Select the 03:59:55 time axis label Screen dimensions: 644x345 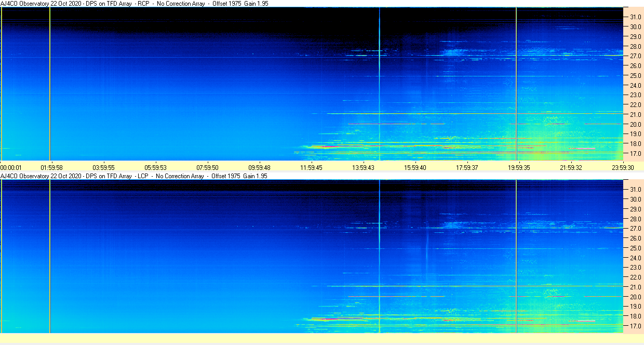point(104,167)
